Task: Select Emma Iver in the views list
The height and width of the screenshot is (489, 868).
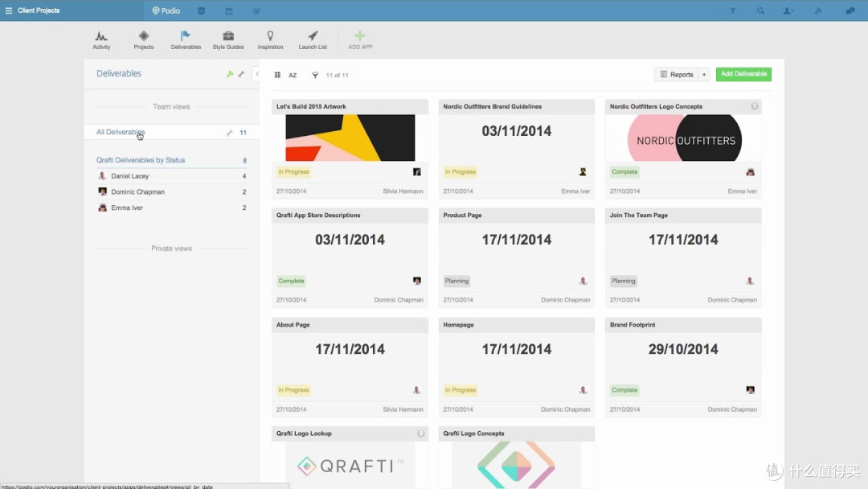Action: click(127, 208)
